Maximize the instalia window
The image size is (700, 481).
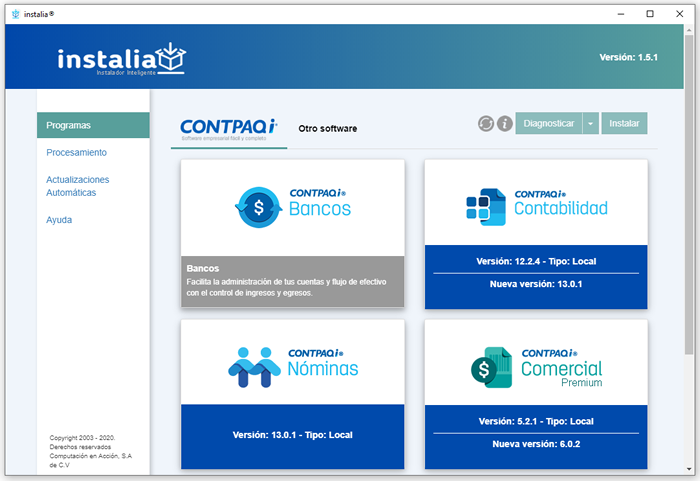(x=650, y=14)
